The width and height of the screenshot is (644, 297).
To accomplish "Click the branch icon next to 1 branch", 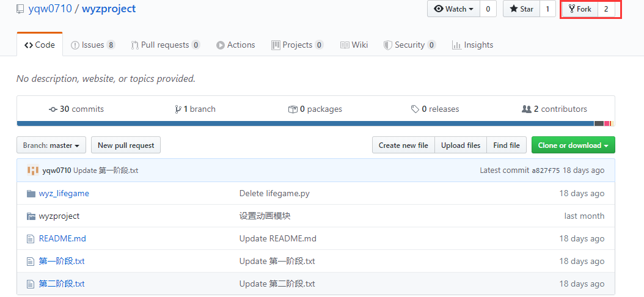I will tap(178, 109).
